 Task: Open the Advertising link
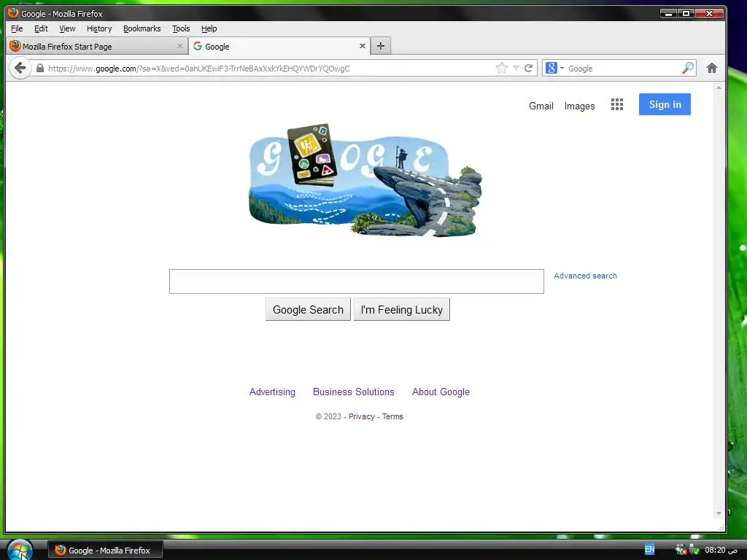272,392
